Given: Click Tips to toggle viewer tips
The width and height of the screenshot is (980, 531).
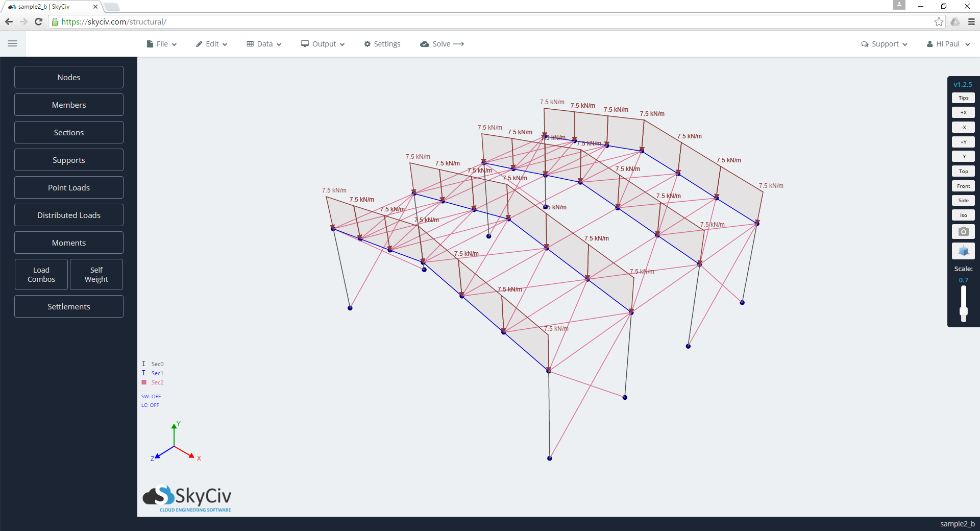Looking at the screenshot, I should (x=963, y=98).
